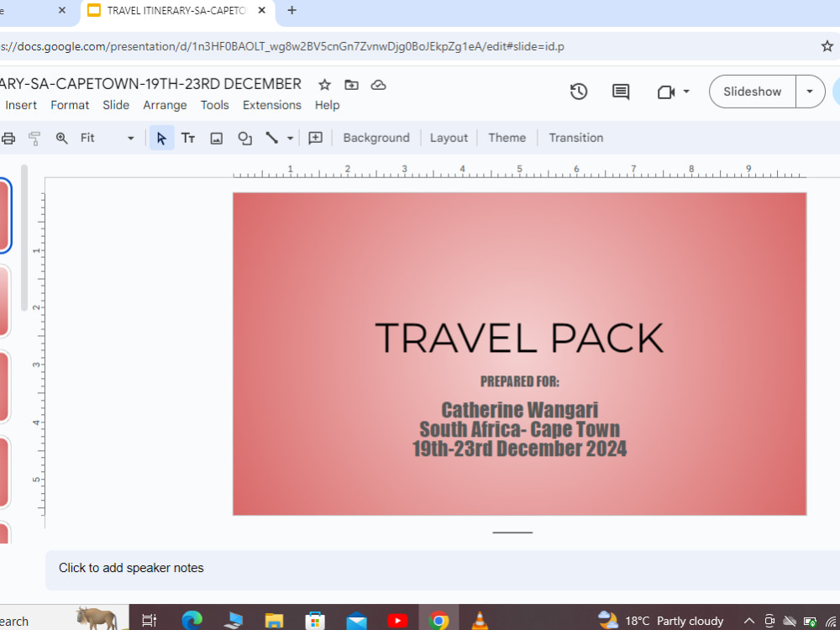Expand the Slideshow options arrow
This screenshot has height=630, width=840.
[x=810, y=92]
